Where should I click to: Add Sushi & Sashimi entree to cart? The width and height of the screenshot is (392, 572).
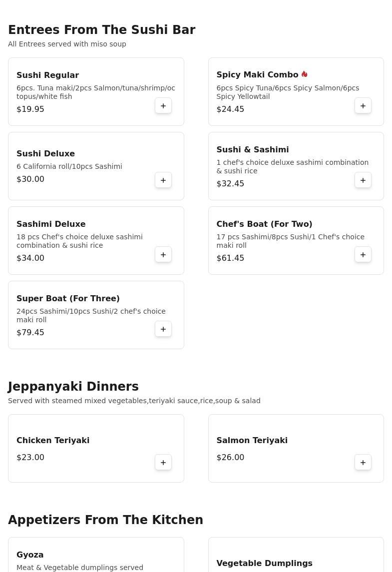click(x=363, y=180)
